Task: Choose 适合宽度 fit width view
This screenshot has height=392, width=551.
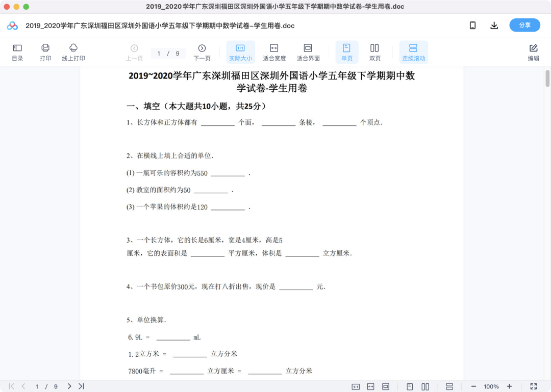Action: pyautogui.click(x=274, y=53)
